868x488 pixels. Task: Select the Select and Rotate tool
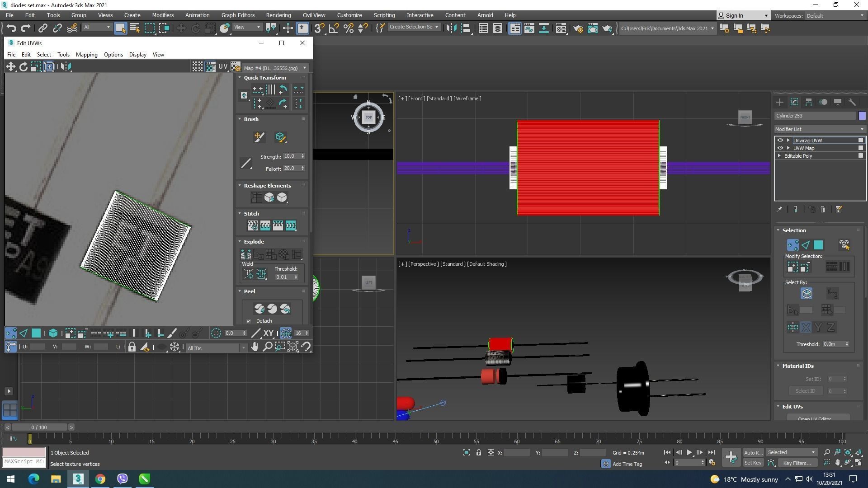click(x=196, y=28)
